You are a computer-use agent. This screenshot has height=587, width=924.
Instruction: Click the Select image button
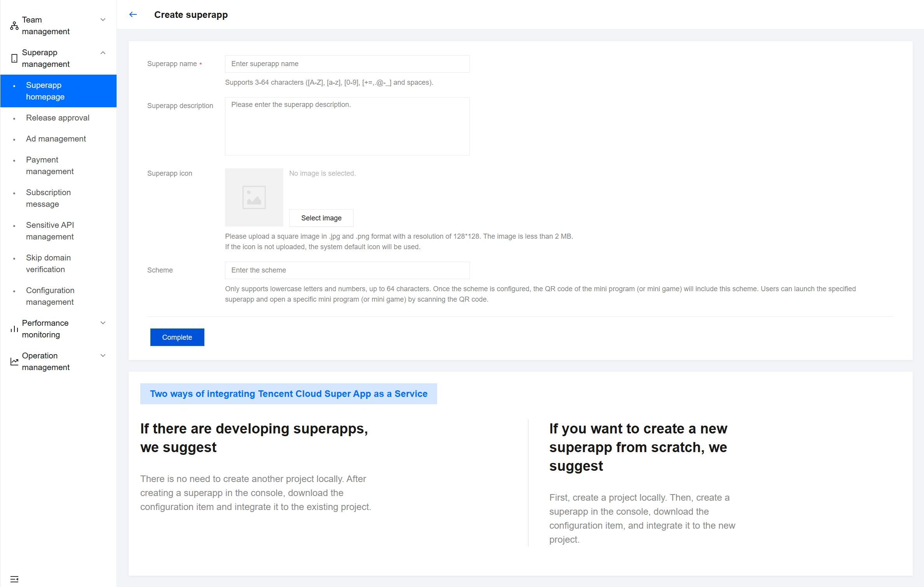pyautogui.click(x=321, y=218)
